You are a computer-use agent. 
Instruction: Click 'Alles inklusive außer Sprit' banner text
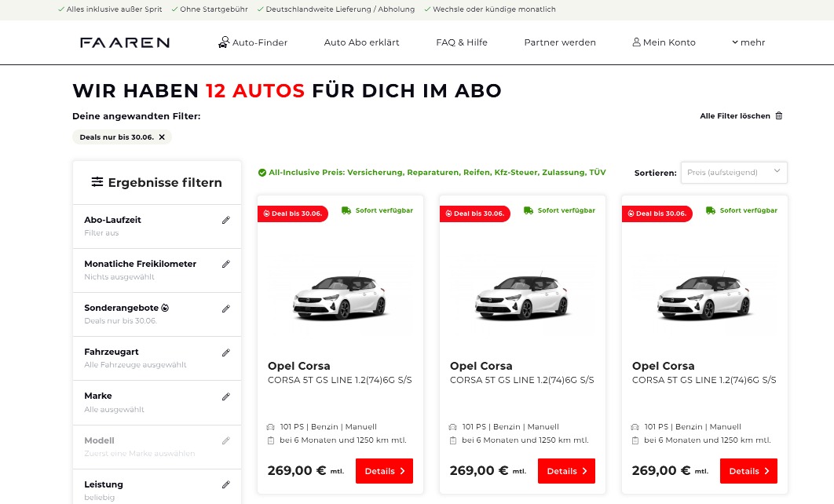[x=114, y=9]
